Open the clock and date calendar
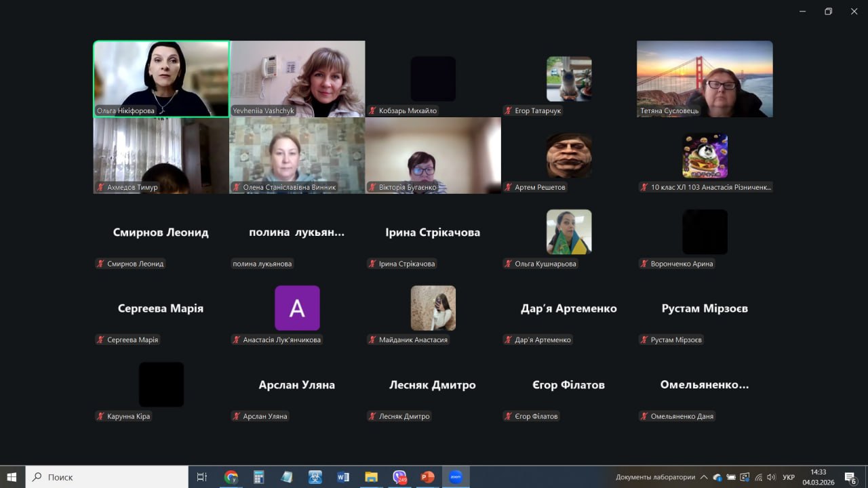Screen dimensions: 868x488 pyautogui.click(x=818, y=477)
